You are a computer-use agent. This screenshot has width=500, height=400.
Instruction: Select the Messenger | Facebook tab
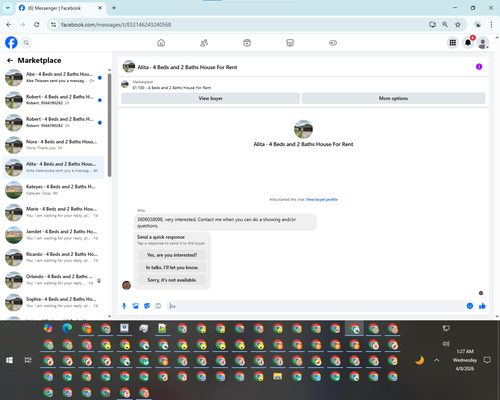point(60,8)
